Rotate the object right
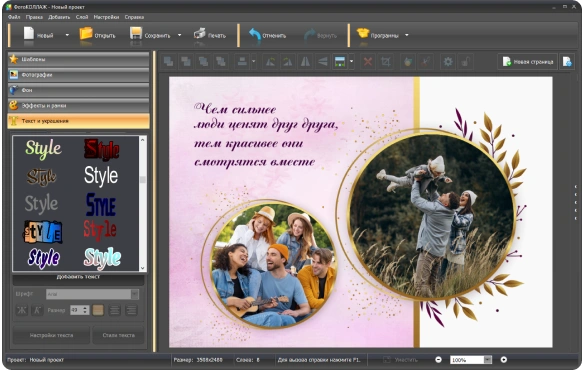This screenshot has height=370, width=582. pos(288,61)
